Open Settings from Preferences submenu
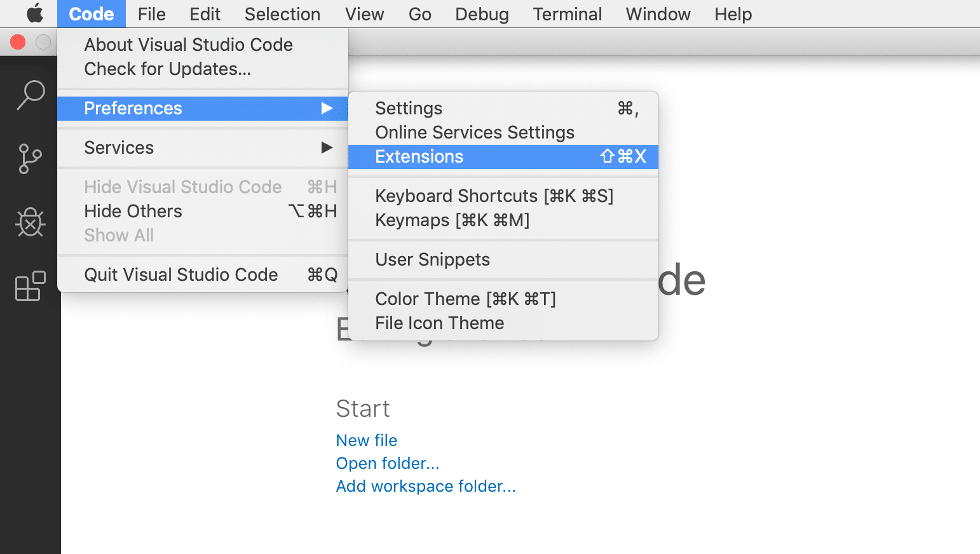This screenshot has height=554, width=980. pos(503,108)
